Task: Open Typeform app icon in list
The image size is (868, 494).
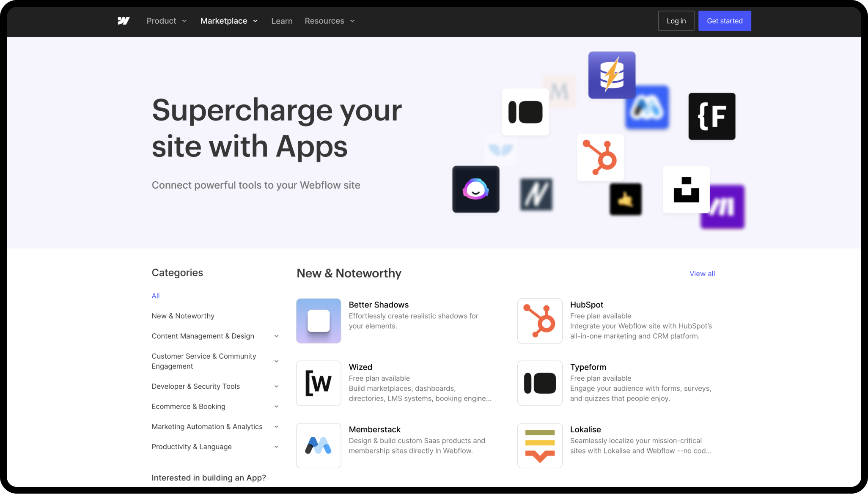Action: tap(540, 383)
